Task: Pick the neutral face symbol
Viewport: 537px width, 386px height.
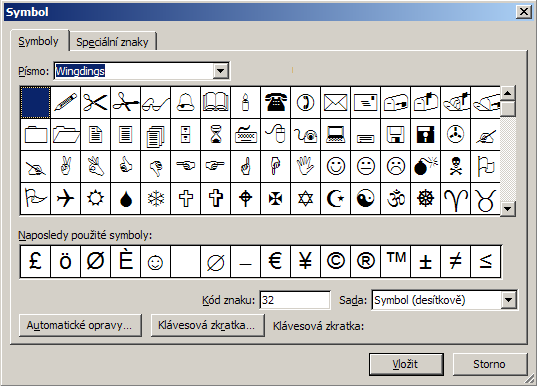Action: (365, 166)
